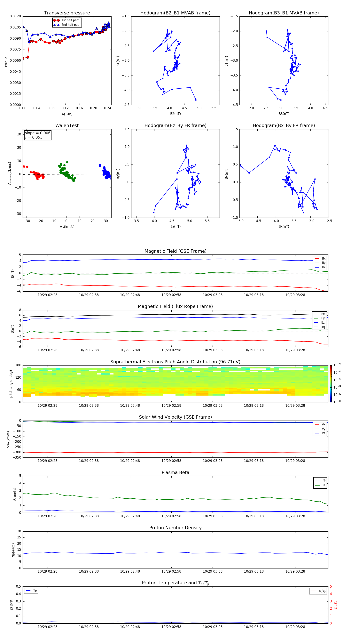Viewport: 351px width, 644px height.
Task: Click the "Proton Temperature and Te/Tp" title
Action: pyautogui.click(x=175, y=583)
